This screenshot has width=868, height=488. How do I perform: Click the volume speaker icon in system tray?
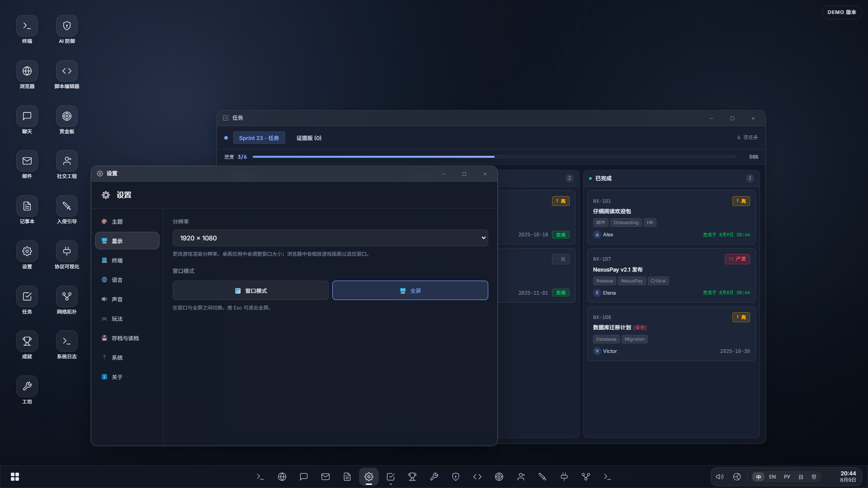point(720,477)
